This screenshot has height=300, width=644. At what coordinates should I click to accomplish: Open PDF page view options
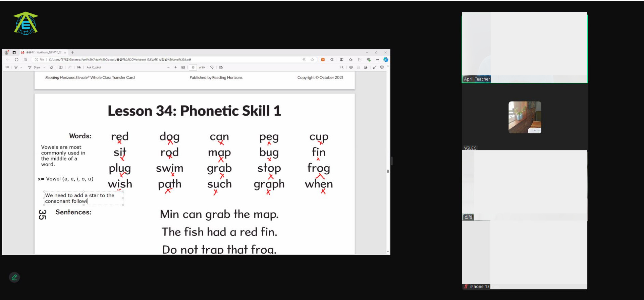tap(221, 67)
